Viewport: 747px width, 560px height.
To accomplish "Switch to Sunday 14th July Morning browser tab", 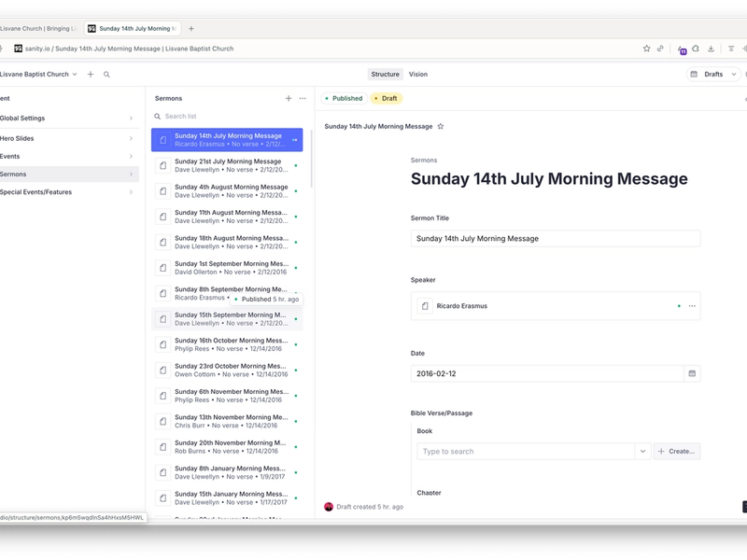I will pyautogui.click(x=133, y=29).
